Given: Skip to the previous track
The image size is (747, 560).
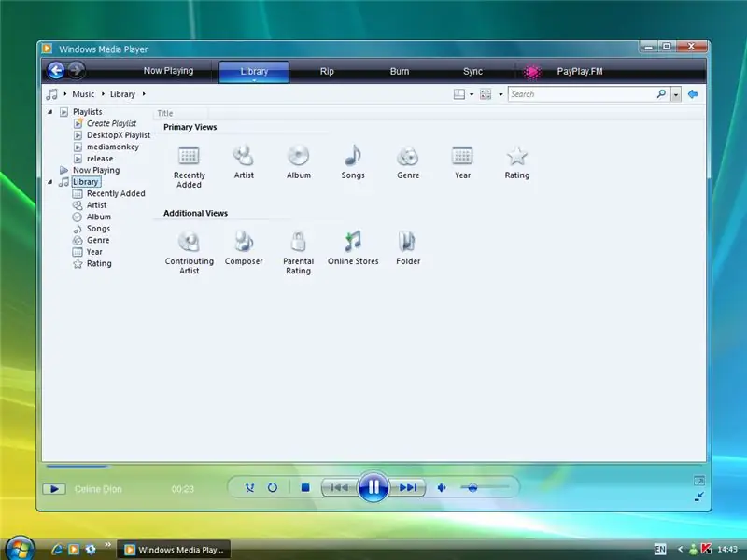Looking at the screenshot, I should [340, 487].
